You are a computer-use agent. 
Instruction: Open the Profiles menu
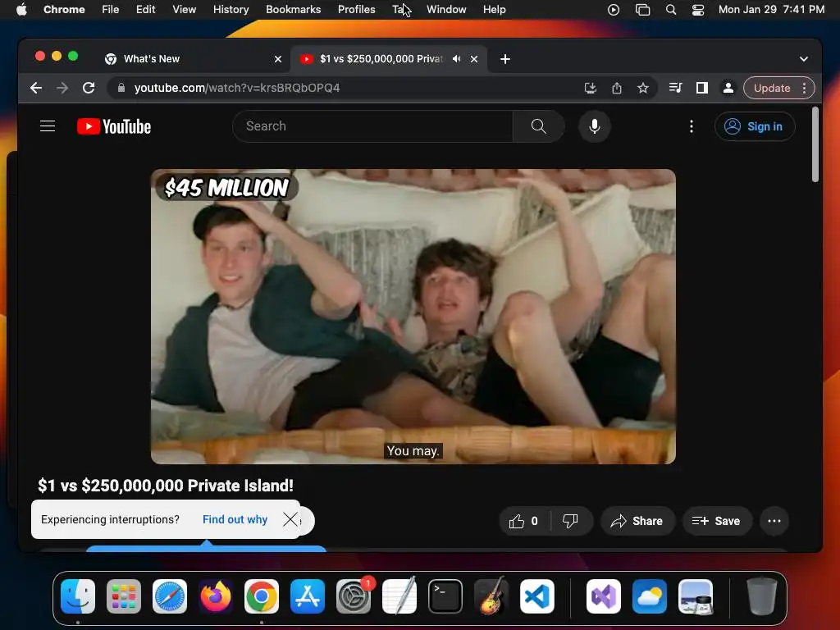click(x=356, y=10)
